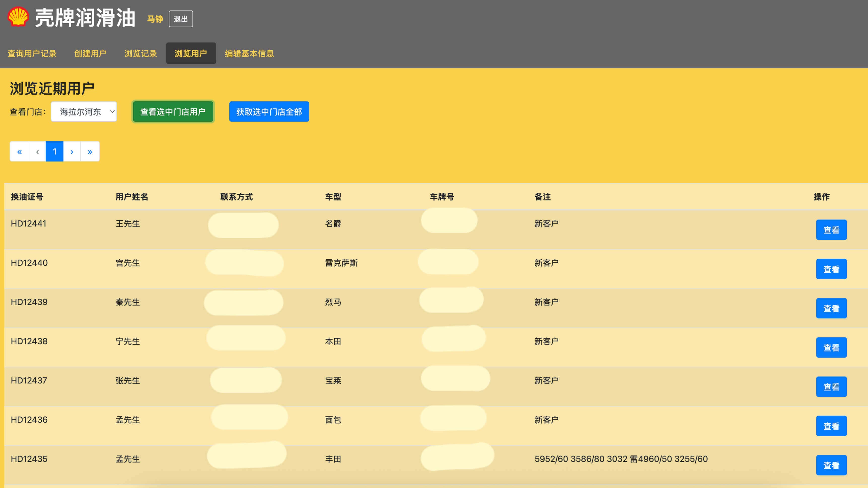Image resolution: width=868 pixels, height=488 pixels.
Task: Open 查看 for HD12435 丰田 row
Action: click(831, 465)
